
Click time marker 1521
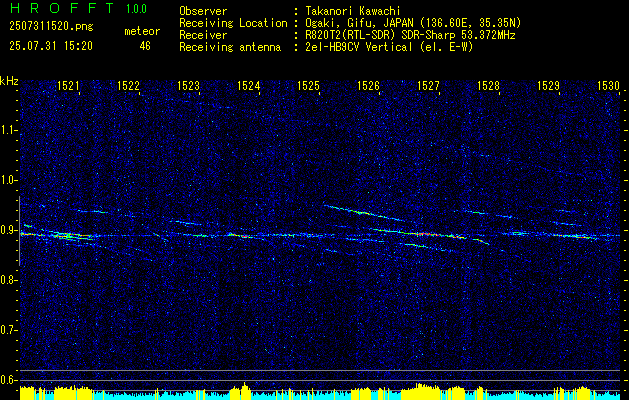click(68, 86)
